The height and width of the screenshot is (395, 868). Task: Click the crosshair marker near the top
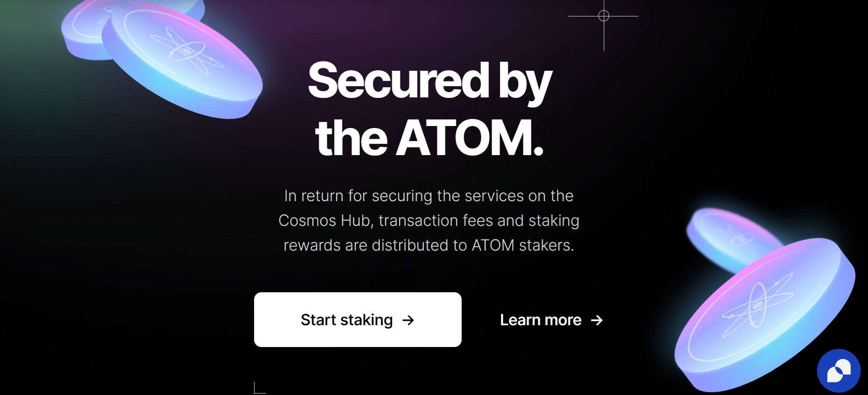click(x=603, y=16)
